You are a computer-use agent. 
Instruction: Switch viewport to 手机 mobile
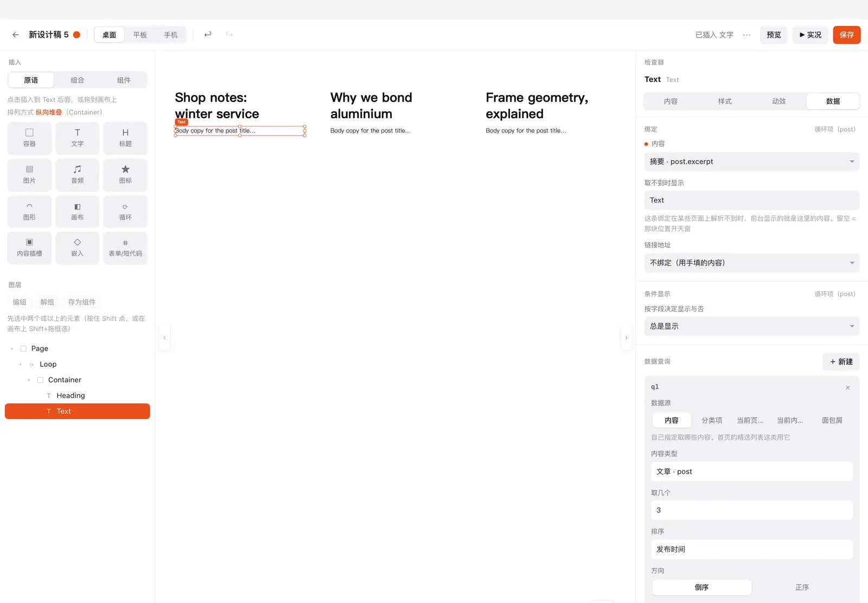171,35
